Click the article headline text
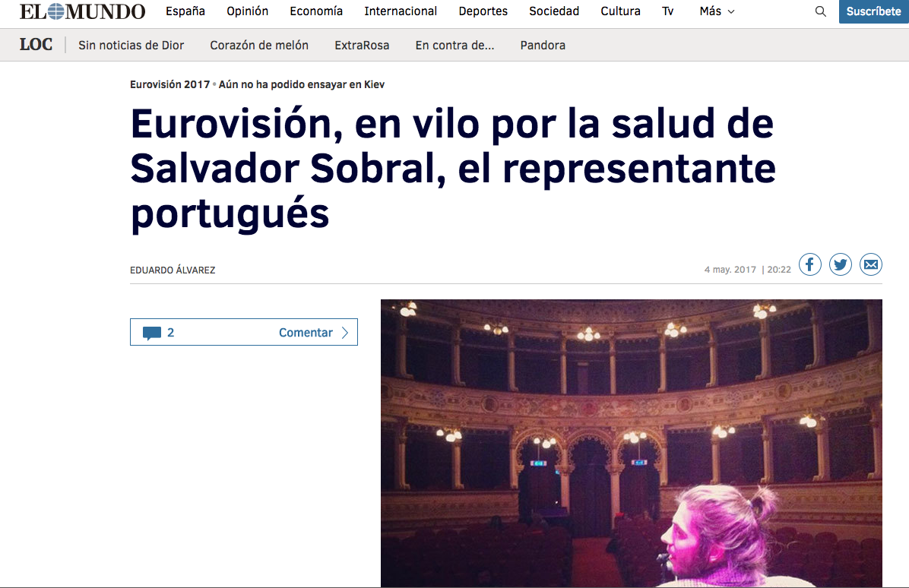909x588 pixels. 453,169
